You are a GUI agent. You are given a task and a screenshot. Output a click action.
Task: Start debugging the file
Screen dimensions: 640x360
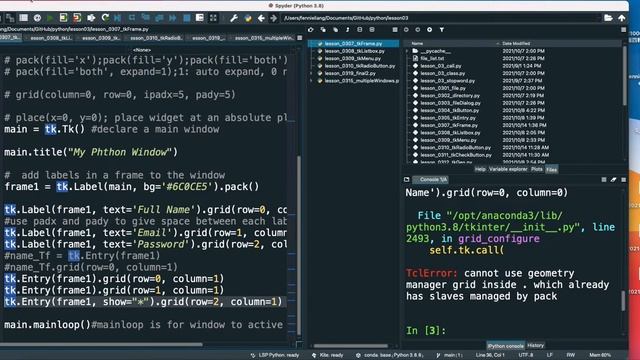pos(118,18)
